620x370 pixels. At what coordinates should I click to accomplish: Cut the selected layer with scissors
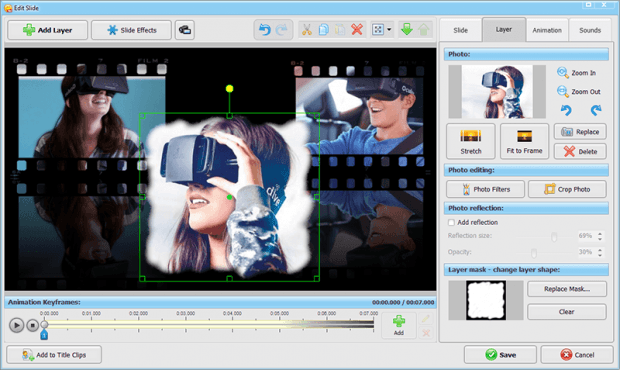click(306, 30)
